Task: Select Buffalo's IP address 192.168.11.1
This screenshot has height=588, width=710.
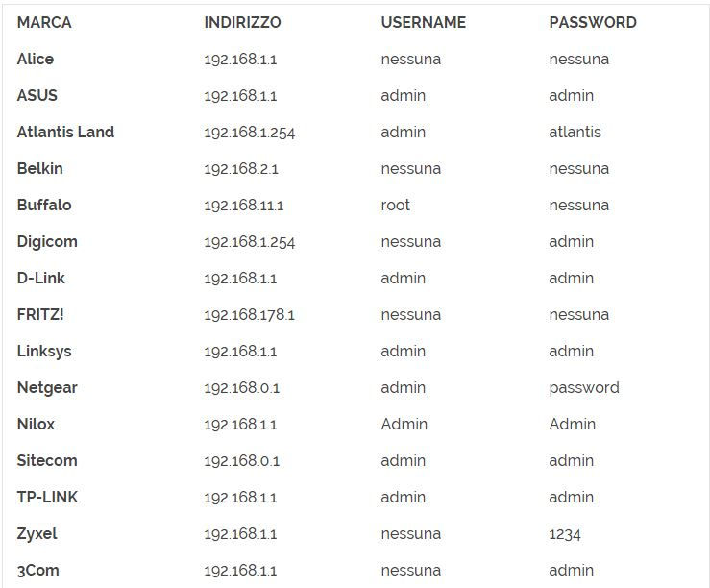Action: (x=244, y=206)
